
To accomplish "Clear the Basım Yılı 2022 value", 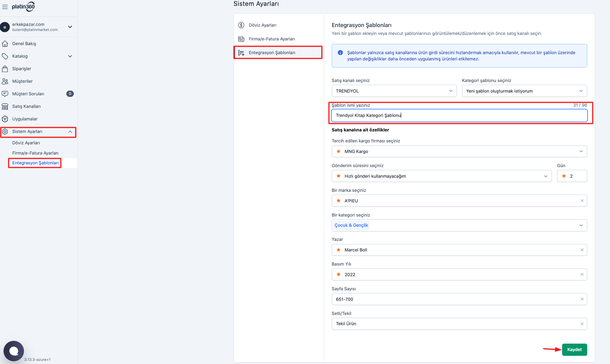I will coord(582,275).
